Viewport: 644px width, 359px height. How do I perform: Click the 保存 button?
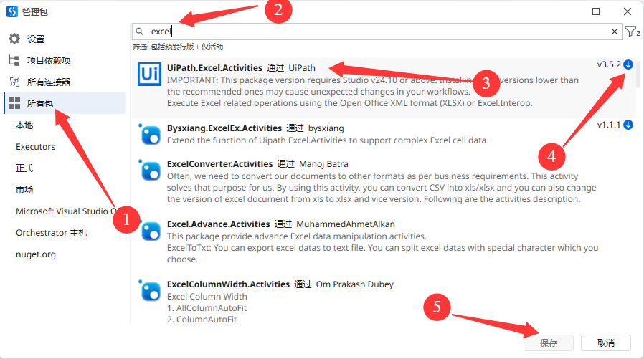coord(549,343)
